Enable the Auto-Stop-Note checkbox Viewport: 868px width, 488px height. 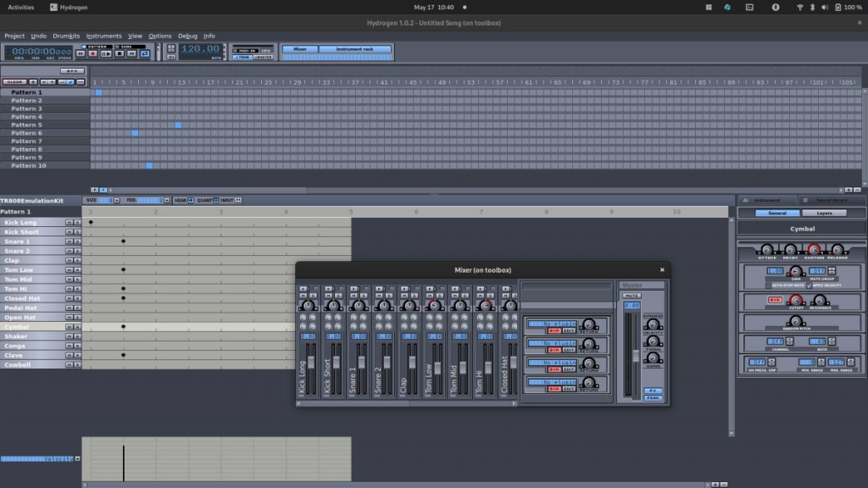click(x=769, y=286)
